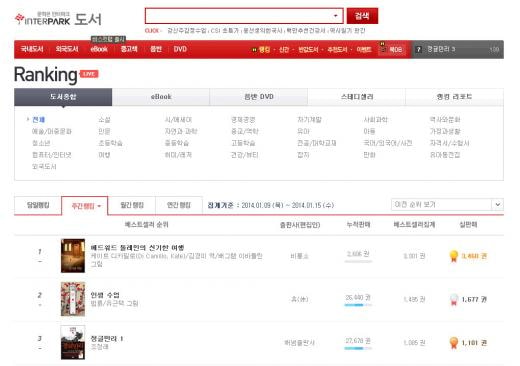Select the 시/에세이 category
The width and height of the screenshot is (520, 366).
[x=178, y=119]
